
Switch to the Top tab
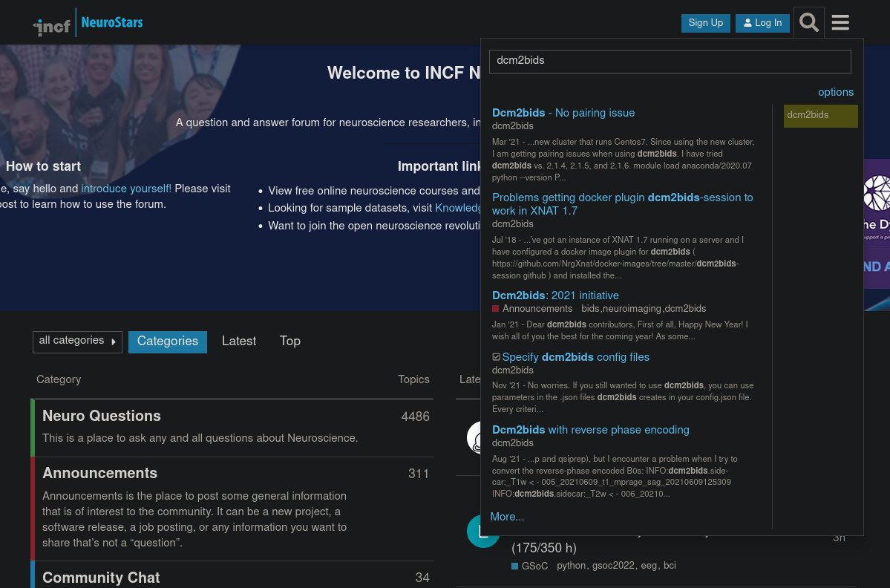[289, 341]
